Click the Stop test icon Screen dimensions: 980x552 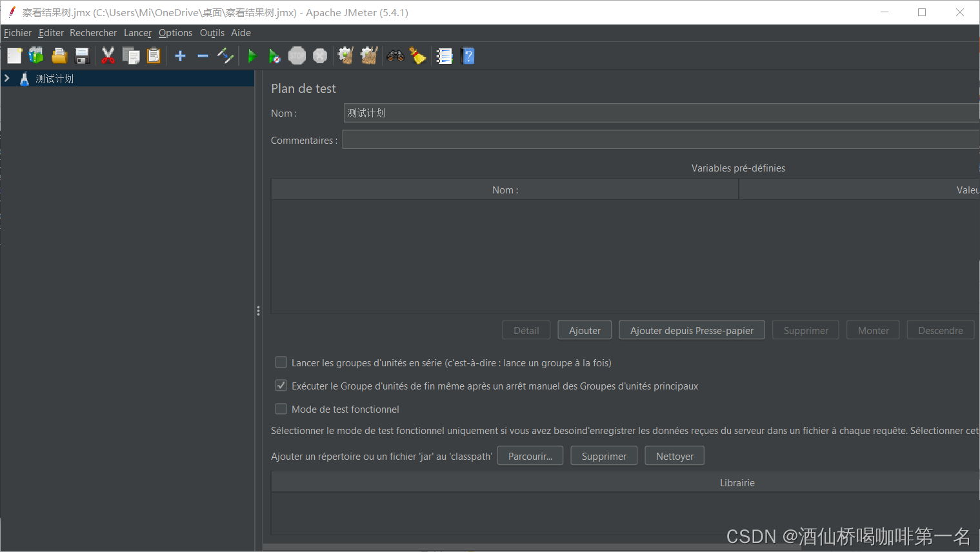[x=297, y=56]
